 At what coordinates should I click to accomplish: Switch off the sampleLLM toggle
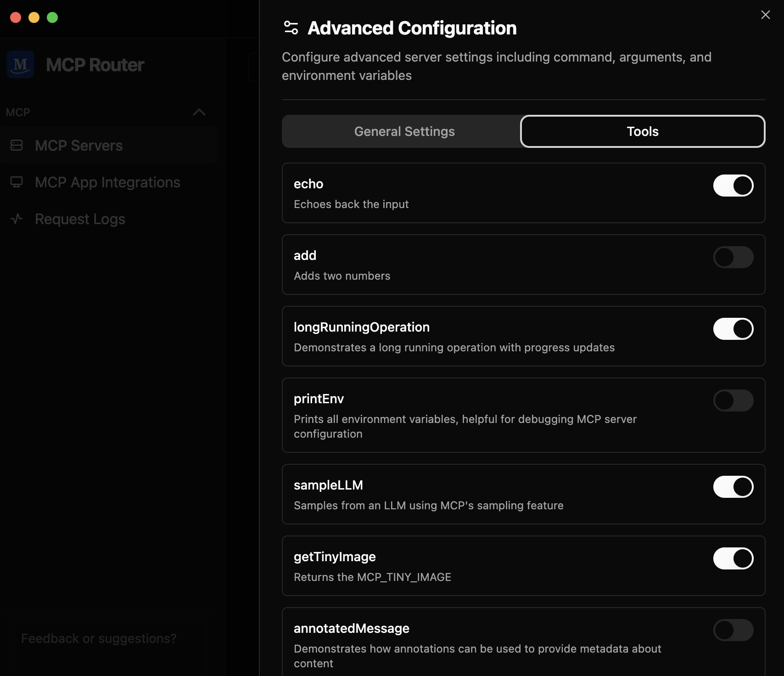click(x=733, y=487)
